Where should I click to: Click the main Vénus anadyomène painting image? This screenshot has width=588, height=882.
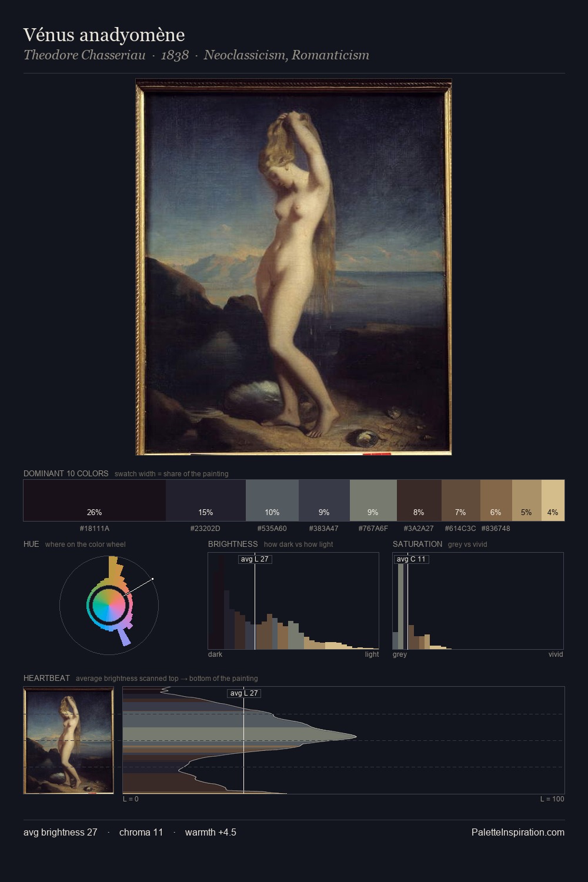coord(293,267)
